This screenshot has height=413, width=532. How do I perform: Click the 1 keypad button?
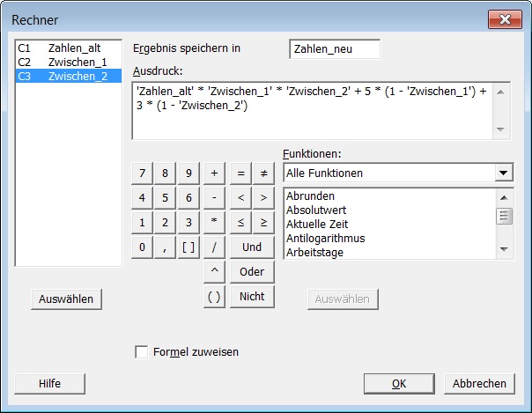[142, 223]
